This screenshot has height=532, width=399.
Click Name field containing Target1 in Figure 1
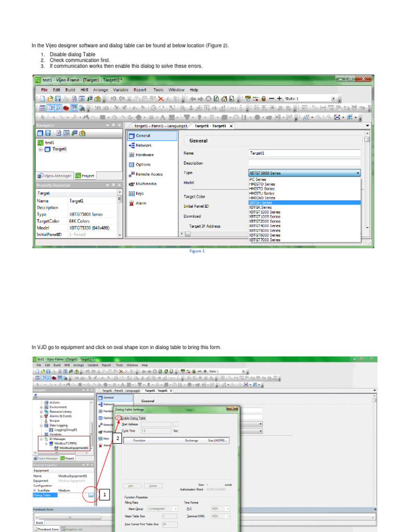304,153
